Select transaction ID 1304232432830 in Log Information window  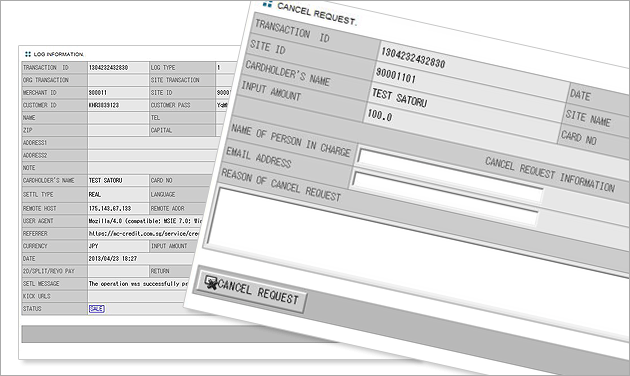pyautogui.click(x=108, y=67)
